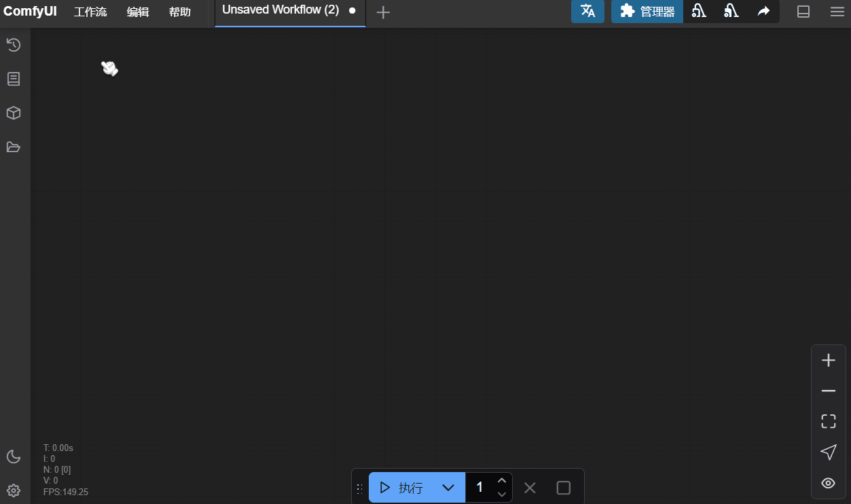Viewport: 851px width, 504px height.
Task: Open the 工作流 menu
Action: click(x=90, y=12)
